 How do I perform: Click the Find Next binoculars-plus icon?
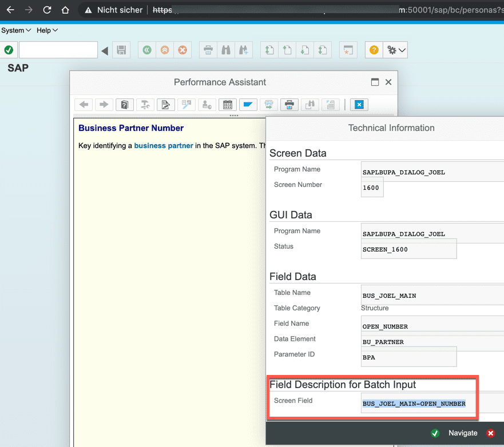coord(243,50)
